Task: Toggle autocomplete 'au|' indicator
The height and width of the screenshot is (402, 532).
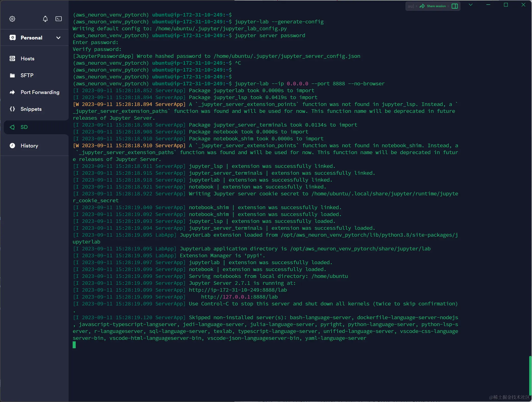Action: (x=411, y=6)
